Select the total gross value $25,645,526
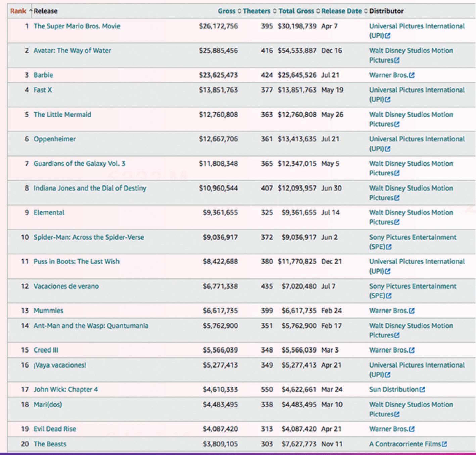The width and height of the screenshot is (476, 455). pos(297,75)
